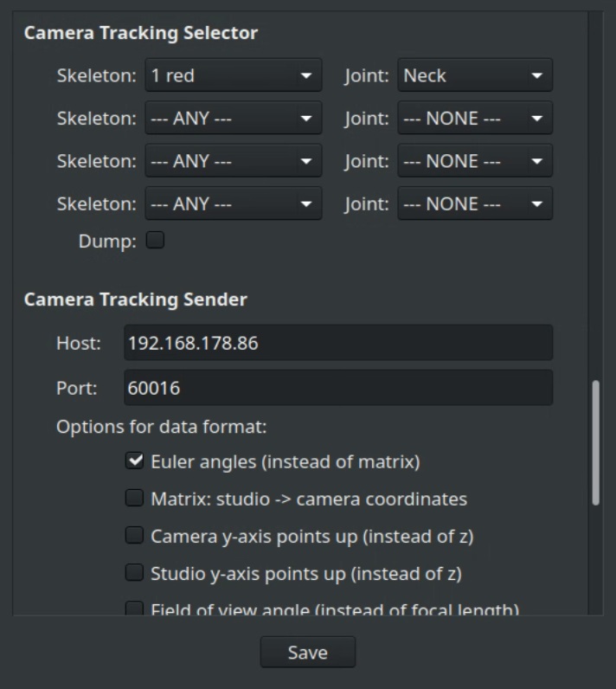Toggle Field of view angle checkbox
The image size is (616, 689).
[135, 609]
